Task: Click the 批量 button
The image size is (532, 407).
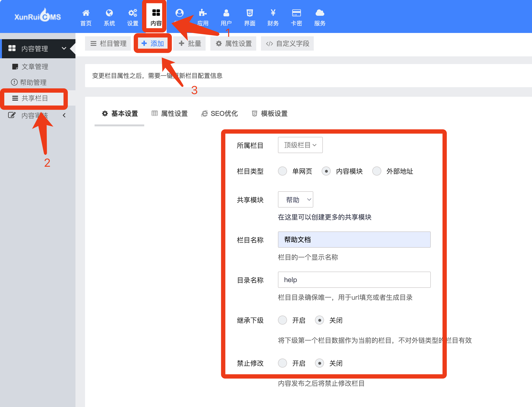Action: pos(190,44)
